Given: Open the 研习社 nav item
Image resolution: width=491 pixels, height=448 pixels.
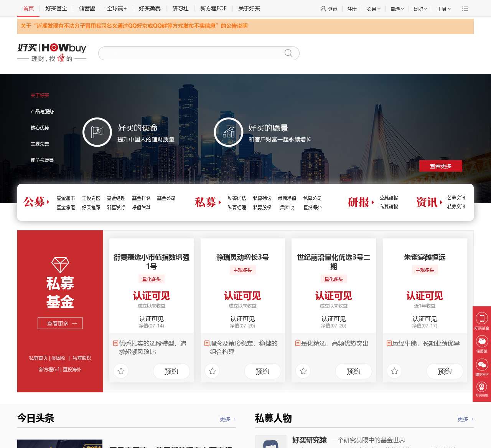Looking at the screenshot, I should (x=180, y=8).
